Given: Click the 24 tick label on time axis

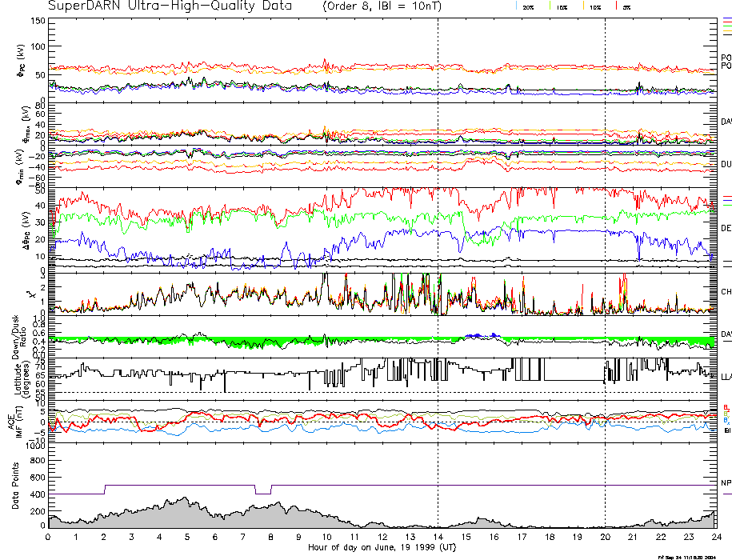Looking at the screenshot, I should [x=710, y=537].
